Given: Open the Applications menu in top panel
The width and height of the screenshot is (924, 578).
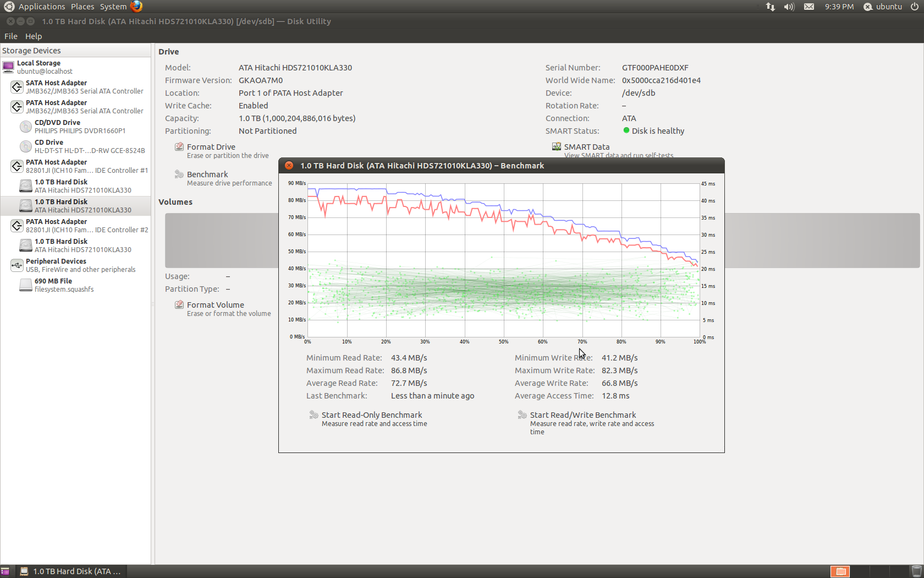Looking at the screenshot, I should (x=42, y=7).
